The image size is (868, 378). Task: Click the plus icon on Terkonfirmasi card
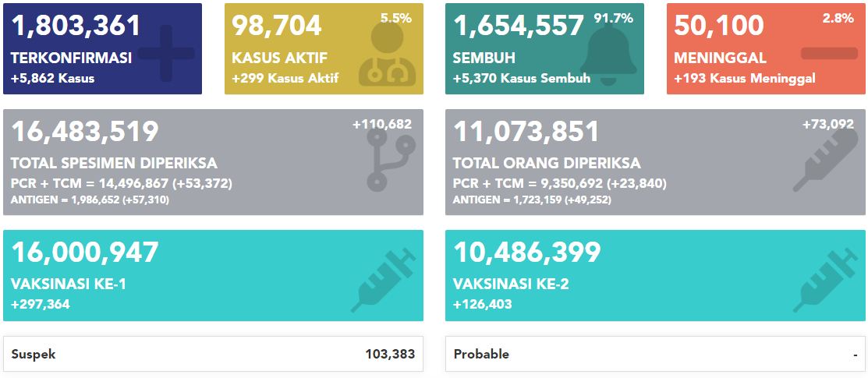click(166, 54)
